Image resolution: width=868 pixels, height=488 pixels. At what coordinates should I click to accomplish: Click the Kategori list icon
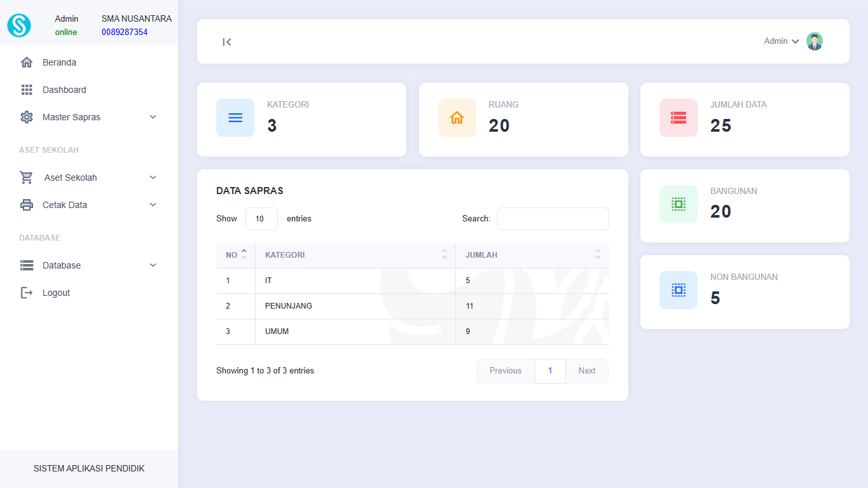tap(235, 118)
